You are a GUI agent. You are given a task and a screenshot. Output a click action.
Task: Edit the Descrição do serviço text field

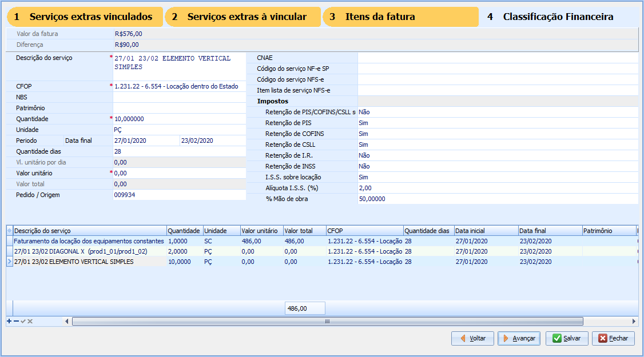pos(180,66)
